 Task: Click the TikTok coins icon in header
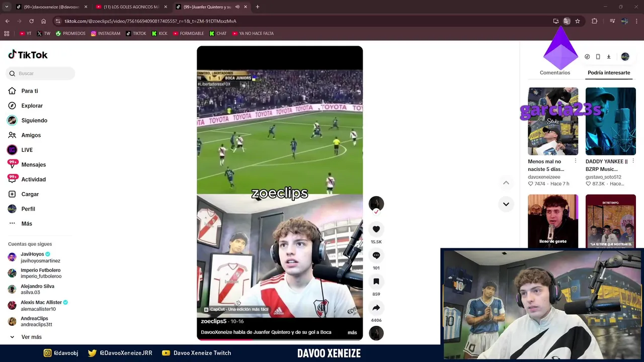pos(587,57)
